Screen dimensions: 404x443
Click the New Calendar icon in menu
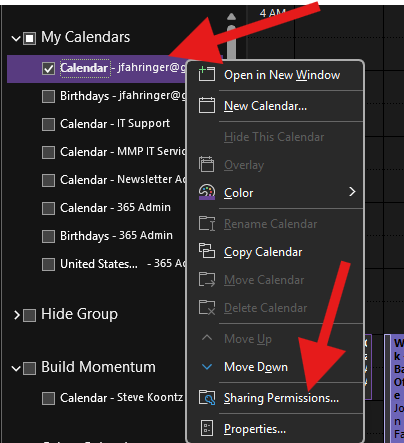[207, 105]
